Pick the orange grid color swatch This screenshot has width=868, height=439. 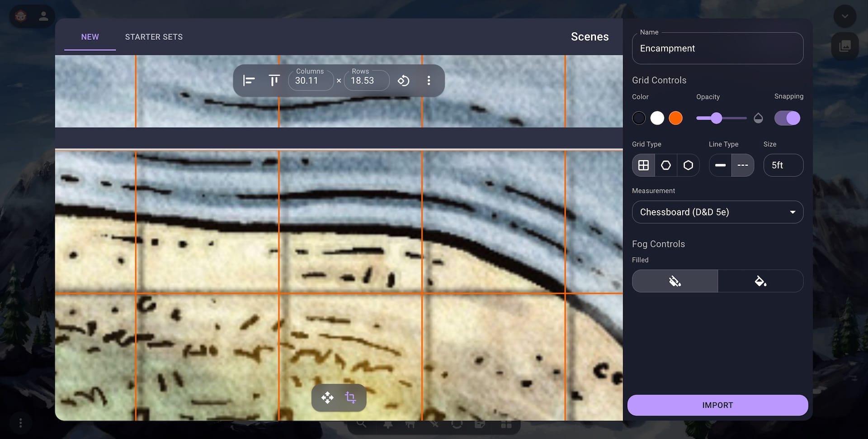click(675, 118)
